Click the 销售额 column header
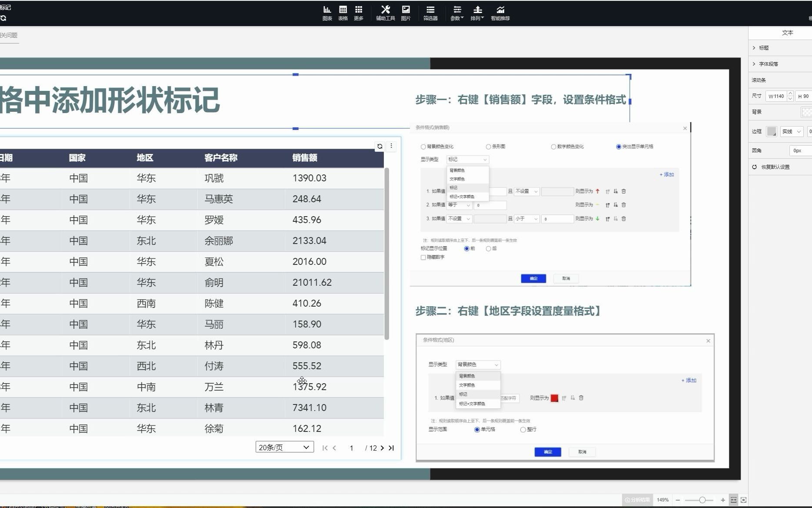 coord(305,158)
